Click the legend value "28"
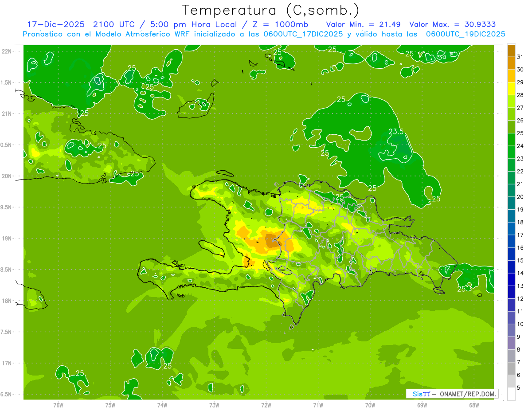532x411 pixels. [520, 95]
